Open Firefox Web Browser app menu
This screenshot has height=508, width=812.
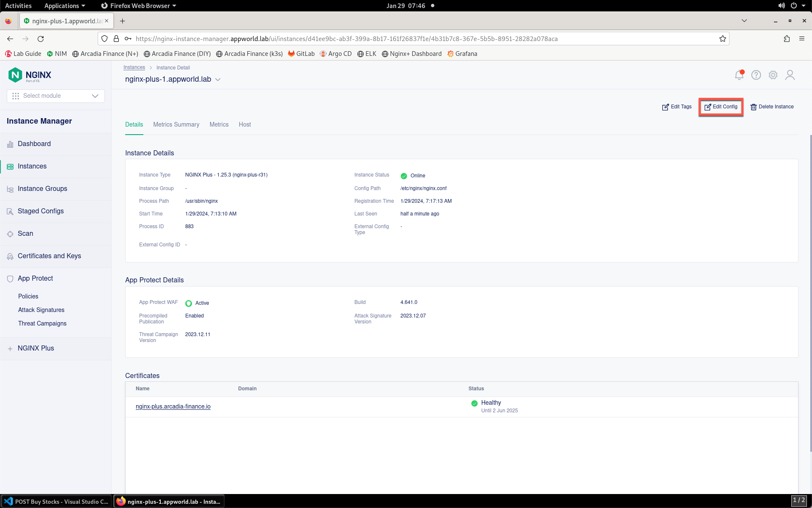[139, 6]
